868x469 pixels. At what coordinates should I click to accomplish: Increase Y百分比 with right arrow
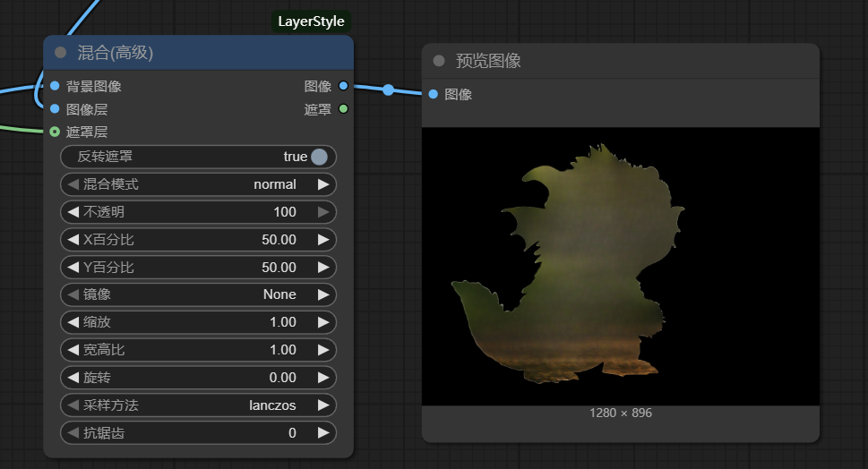click(x=323, y=267)
